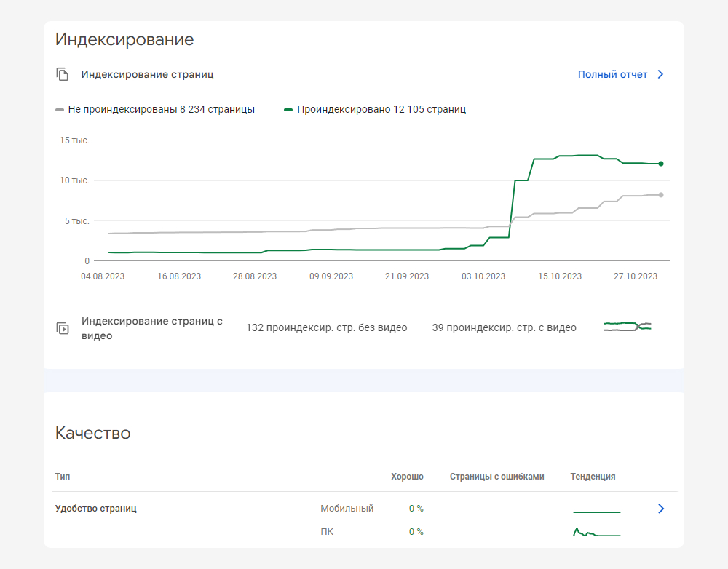Click the video page indexing icon
This screenshot has width=728, height=569.
tap(63, 328)
